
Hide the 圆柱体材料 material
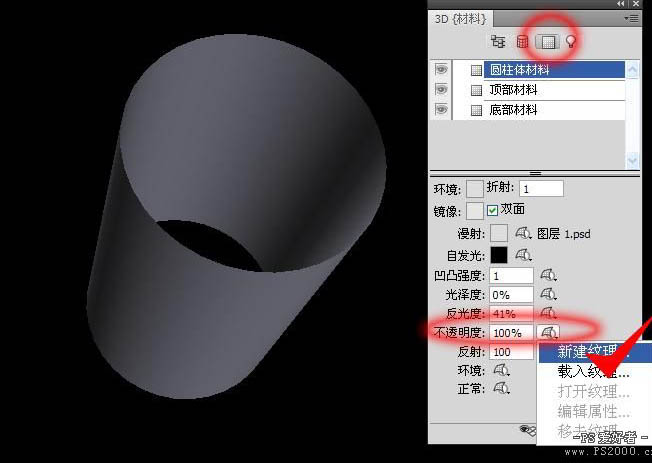tap(441, 69)
